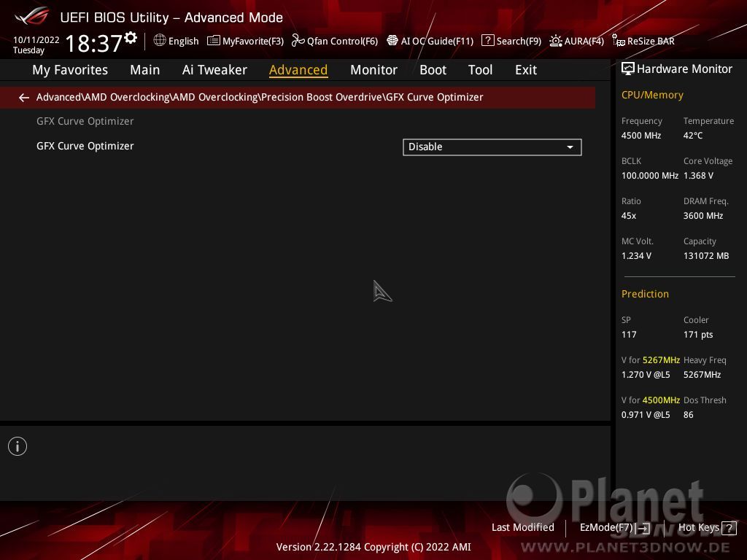Screen dimensions: 747x560
Task: View Last Modified settings
Action: pyautogui.click(x=522, y=528)
